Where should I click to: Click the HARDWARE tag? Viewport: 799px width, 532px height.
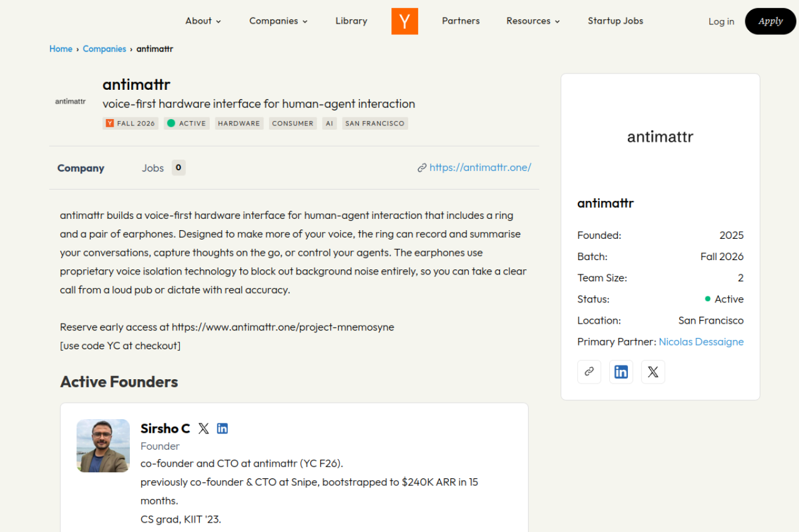pyautogui.click(x=239, y=123)
